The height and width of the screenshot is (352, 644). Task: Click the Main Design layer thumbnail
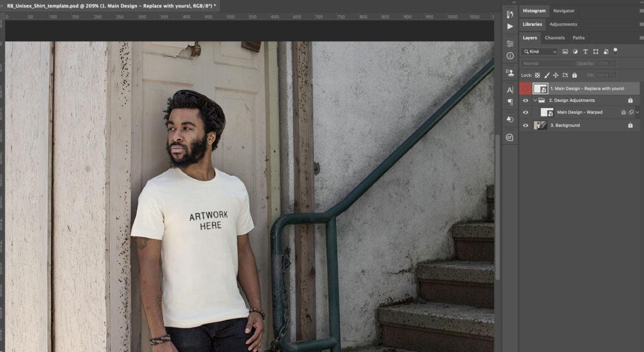click(x=540, y=89)
